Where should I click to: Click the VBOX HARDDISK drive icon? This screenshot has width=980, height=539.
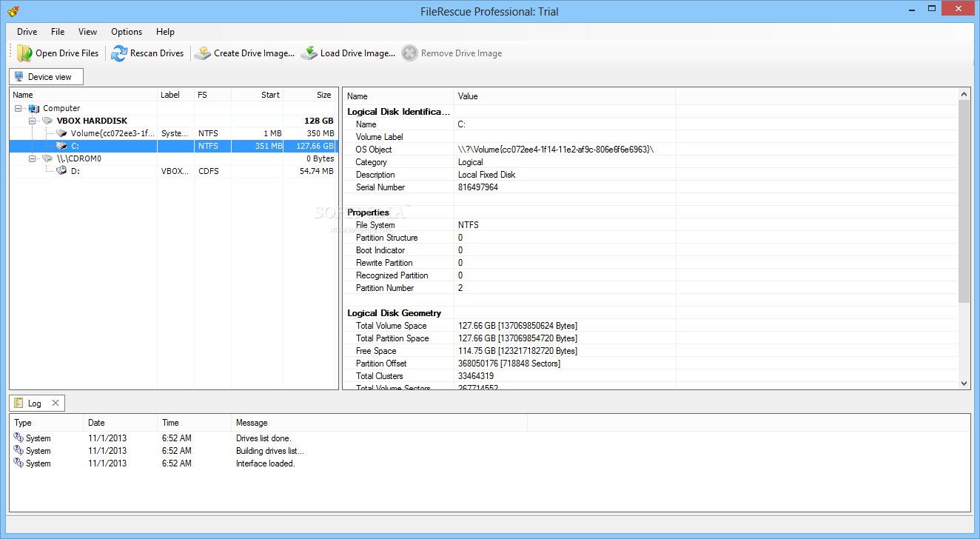tap(47, 121)
